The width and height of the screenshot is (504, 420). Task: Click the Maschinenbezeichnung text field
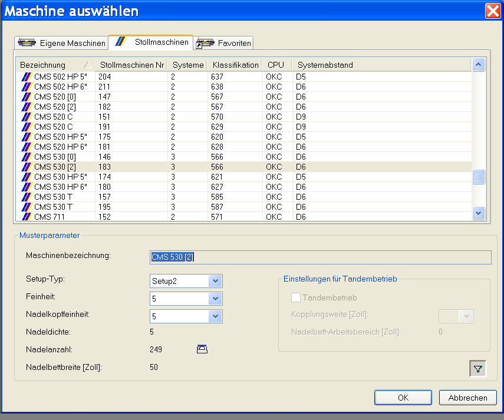pos(321,257)
